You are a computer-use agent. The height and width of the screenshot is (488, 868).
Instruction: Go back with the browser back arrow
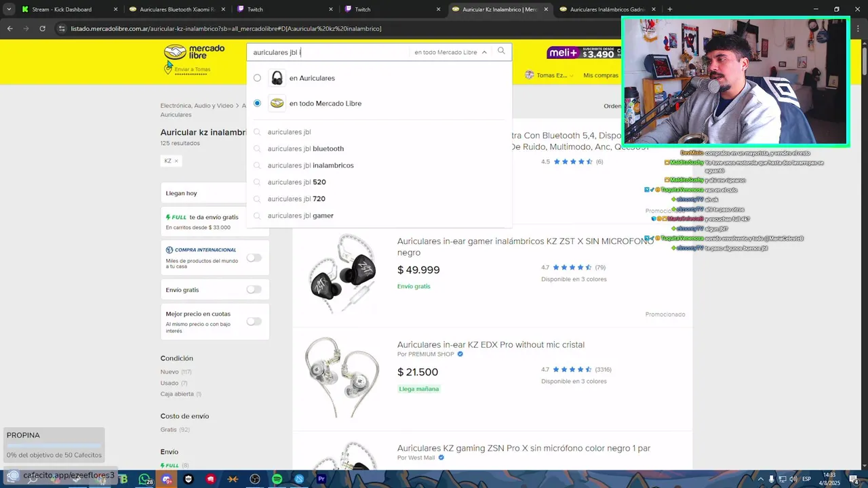(x=9, y=28)
